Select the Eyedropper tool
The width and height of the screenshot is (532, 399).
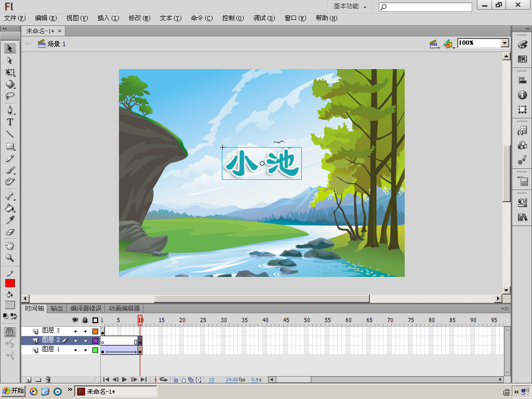click(x=10, y=220)
